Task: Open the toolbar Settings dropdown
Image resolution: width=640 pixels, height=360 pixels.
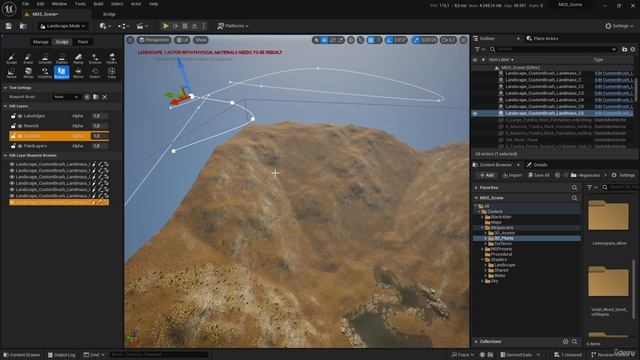Action: 619,26
